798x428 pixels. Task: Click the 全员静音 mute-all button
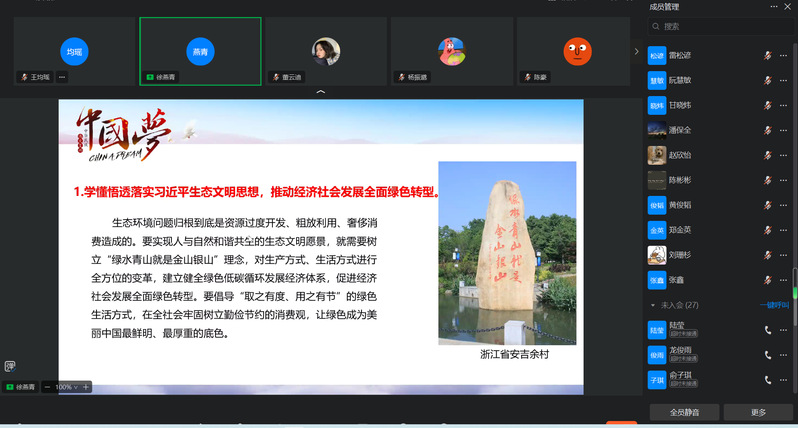tap(682, 412)
